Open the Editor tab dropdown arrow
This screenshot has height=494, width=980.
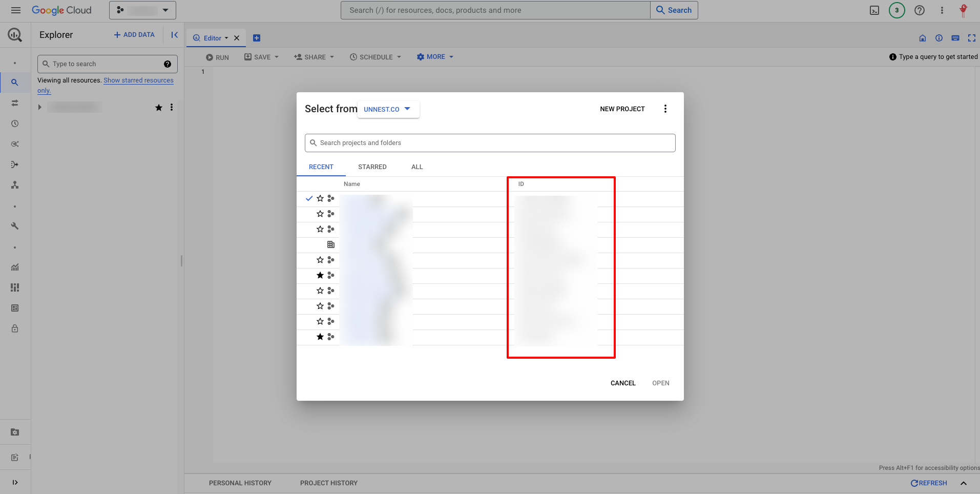tap(226, 38)
